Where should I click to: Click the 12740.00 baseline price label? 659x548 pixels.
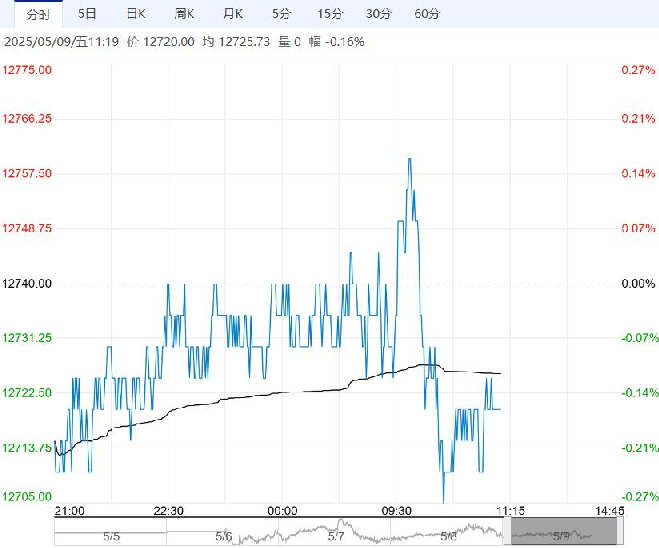pyautogui.click(x=27, y=284)
